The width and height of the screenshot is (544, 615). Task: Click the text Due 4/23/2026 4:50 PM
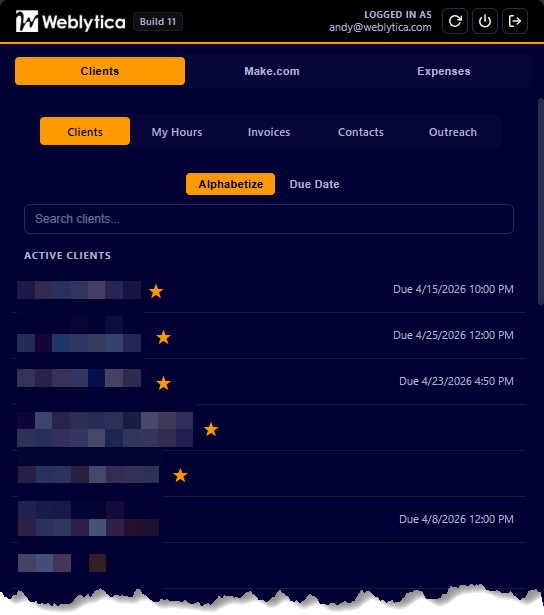[457, 381]
